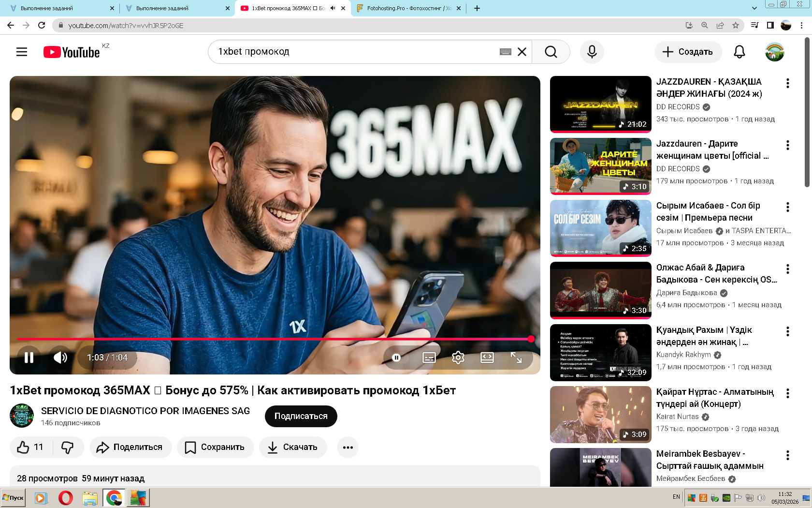Expand the browser tab list chevron

(x=754, y=8)
